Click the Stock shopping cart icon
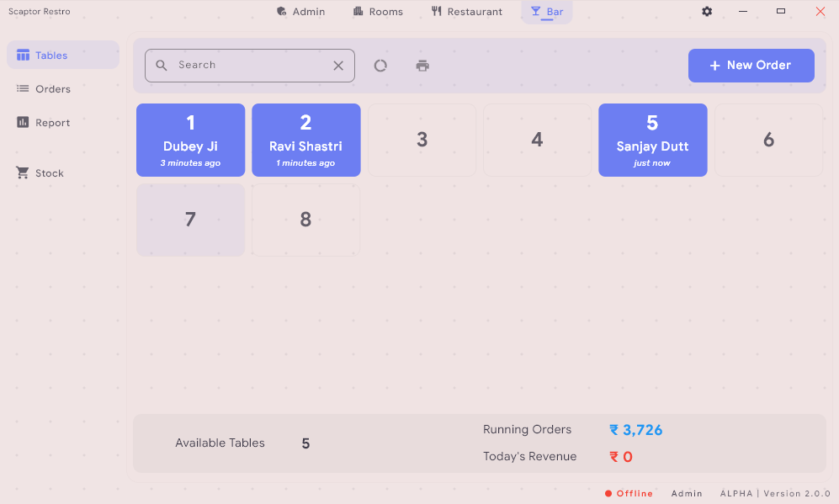Image resolution: width=839 pixels, height=504 pixels. [x=23, y=173]
